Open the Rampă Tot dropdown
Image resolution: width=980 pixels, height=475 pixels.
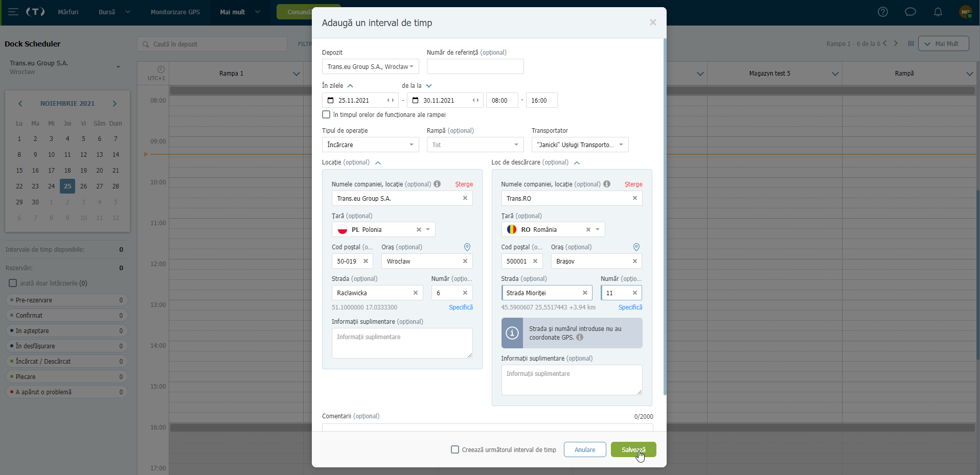[x=475, y=145]
